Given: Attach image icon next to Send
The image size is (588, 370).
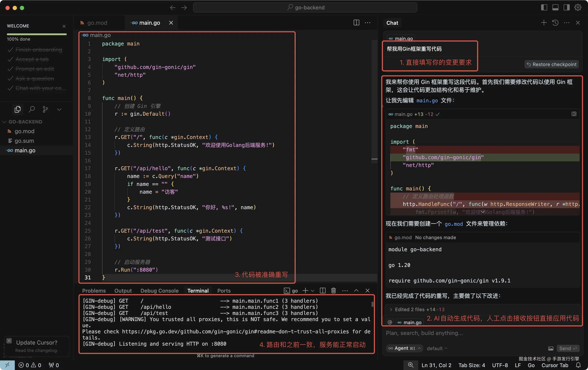Looking at the screenshot, I should (x=551, y=348).
